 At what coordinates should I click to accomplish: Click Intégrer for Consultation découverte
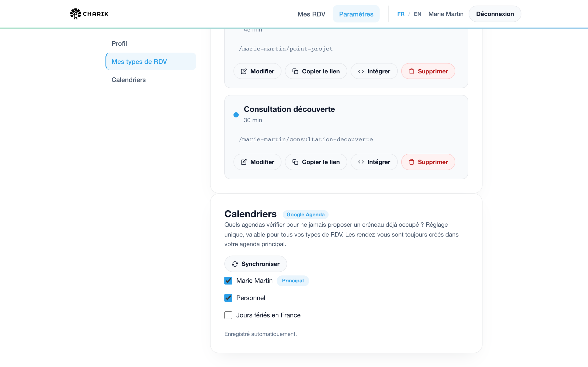374,162
